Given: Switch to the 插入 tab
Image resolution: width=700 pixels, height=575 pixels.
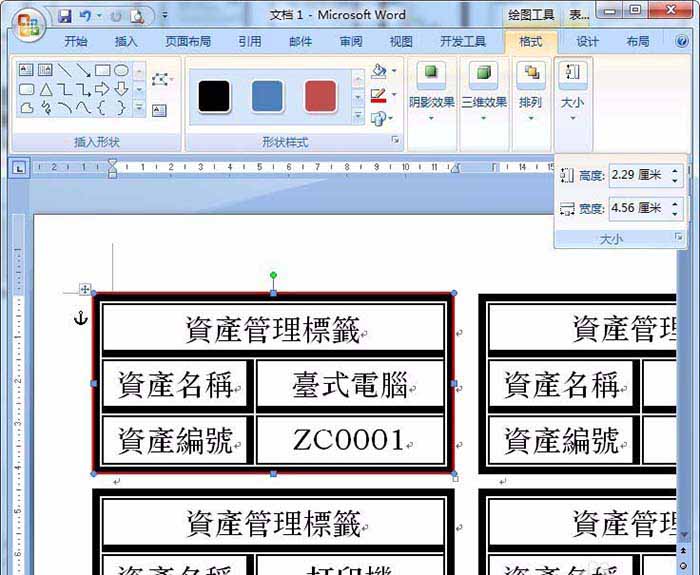Looking at the screenshot, I should click(126, 42).
